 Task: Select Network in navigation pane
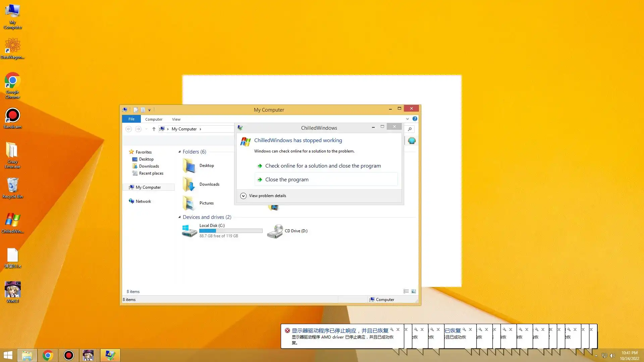tap(143, 201)
